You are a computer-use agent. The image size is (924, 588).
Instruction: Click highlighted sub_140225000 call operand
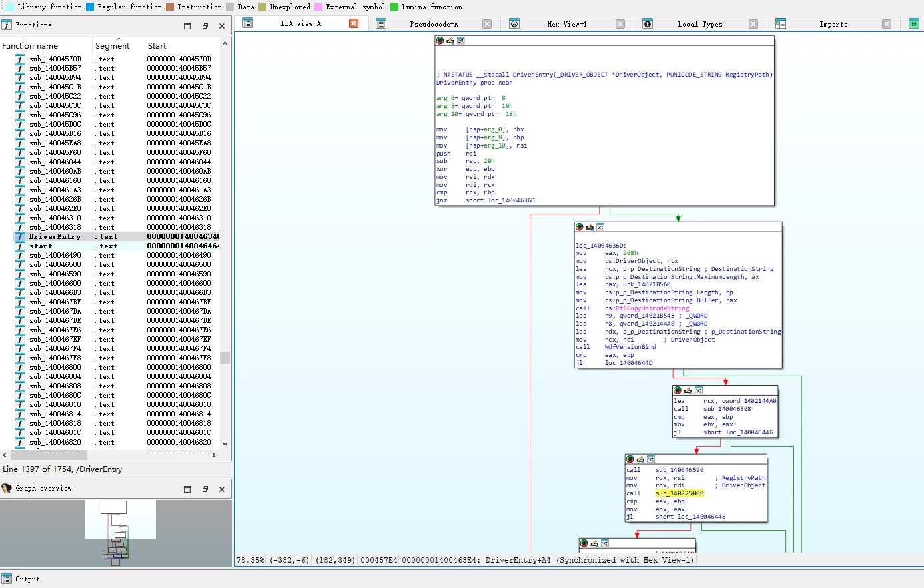[x=679, y=493]
